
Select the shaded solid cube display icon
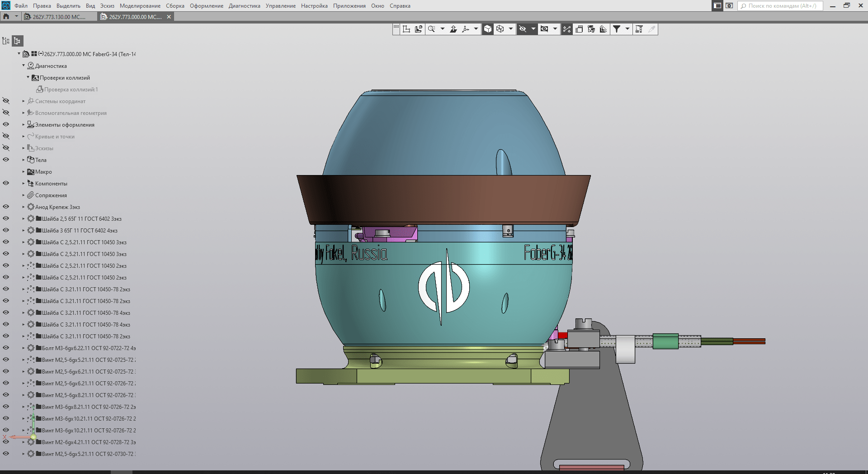(x=488, y=29)
